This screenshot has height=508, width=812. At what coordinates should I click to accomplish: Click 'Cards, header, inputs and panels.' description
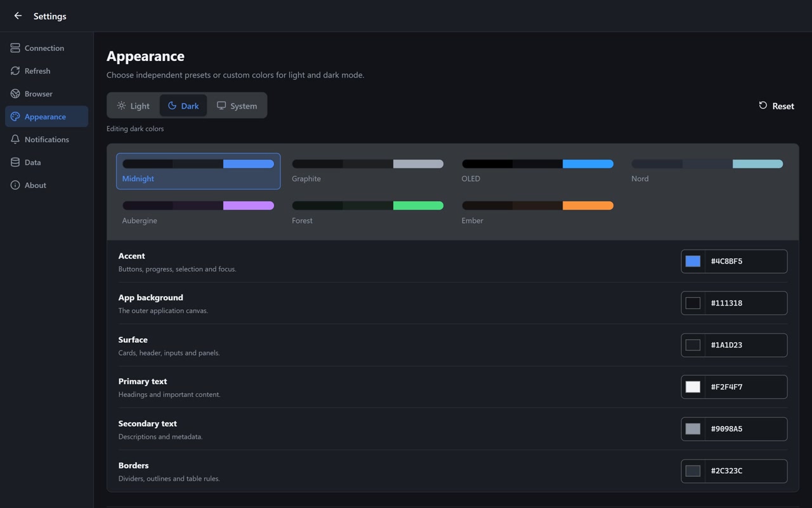point(169,353)
